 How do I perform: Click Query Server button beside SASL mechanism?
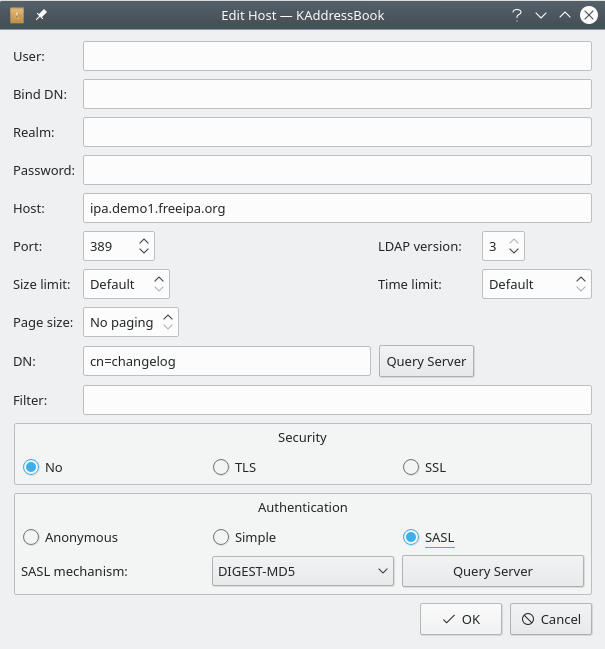click(x=493, y=571)
